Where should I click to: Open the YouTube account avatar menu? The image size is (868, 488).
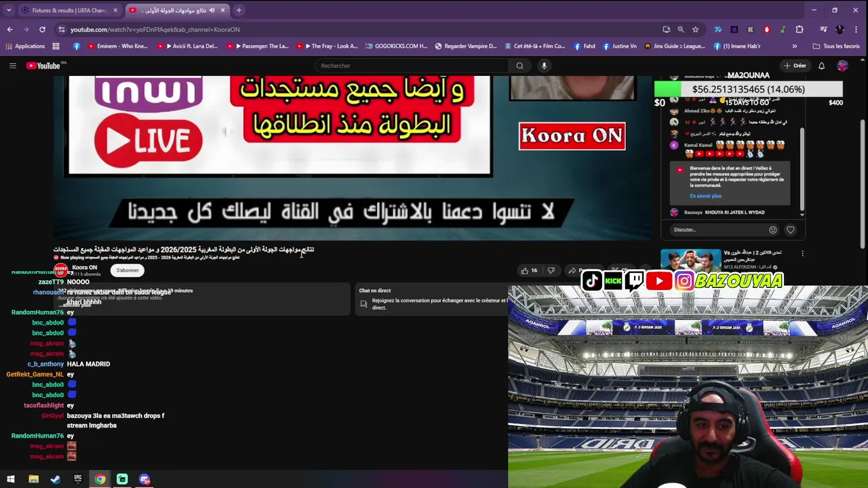[x=842, y=66]
